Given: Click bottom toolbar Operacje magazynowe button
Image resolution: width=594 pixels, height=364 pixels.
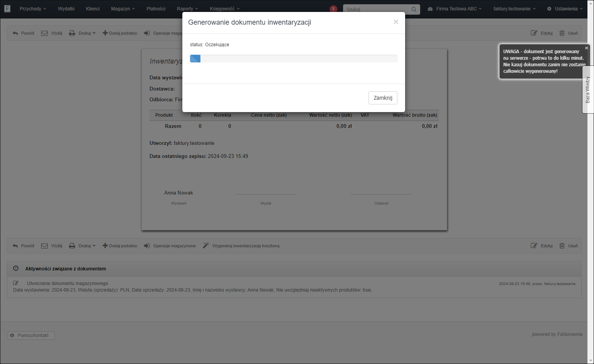Looking at the screenshot, I should coord(170,246).
